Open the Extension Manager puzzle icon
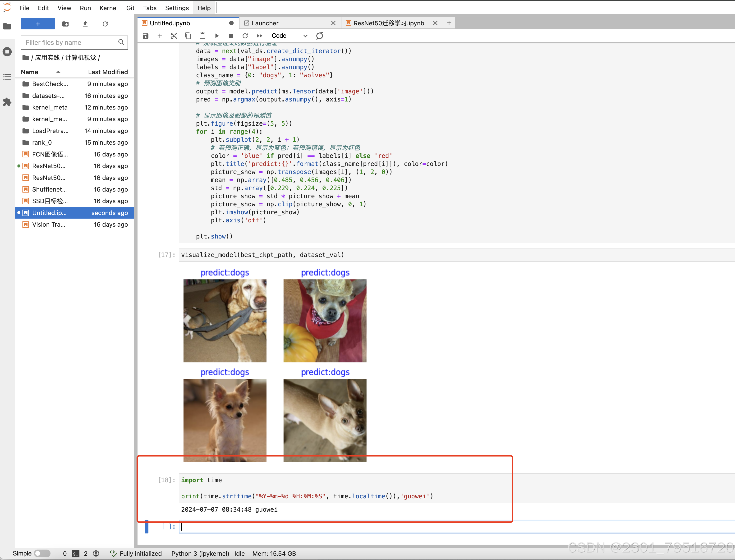The height and width of the screenshot is (560, 735). coord(7,102)
